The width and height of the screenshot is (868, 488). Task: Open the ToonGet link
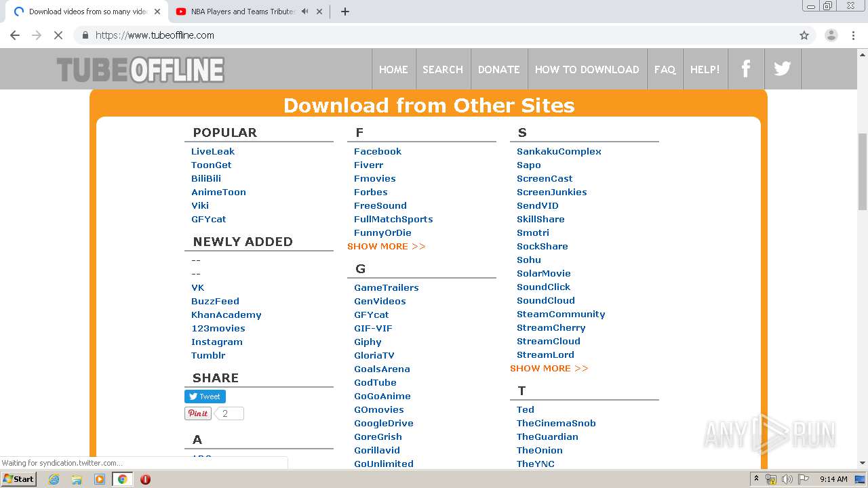[x=212, y=165]
